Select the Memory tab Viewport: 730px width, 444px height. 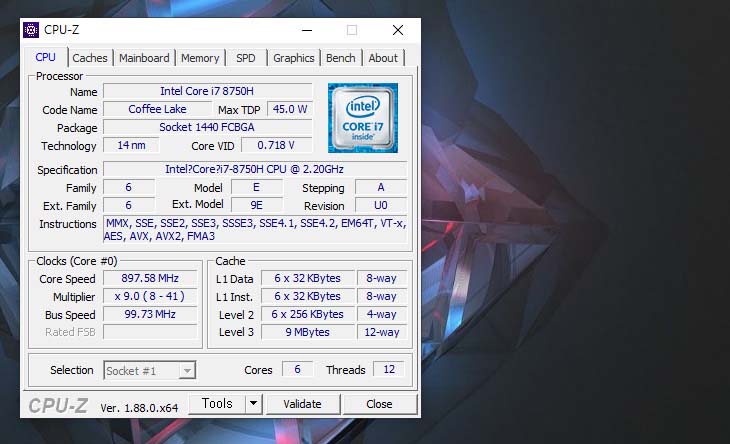(x=200, y=58)
